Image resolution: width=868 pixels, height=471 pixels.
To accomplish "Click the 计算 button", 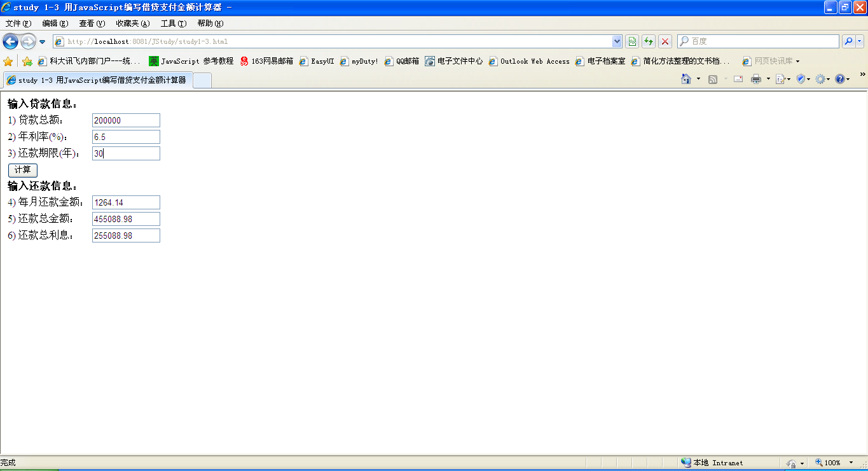I will [x=23, y=170].
